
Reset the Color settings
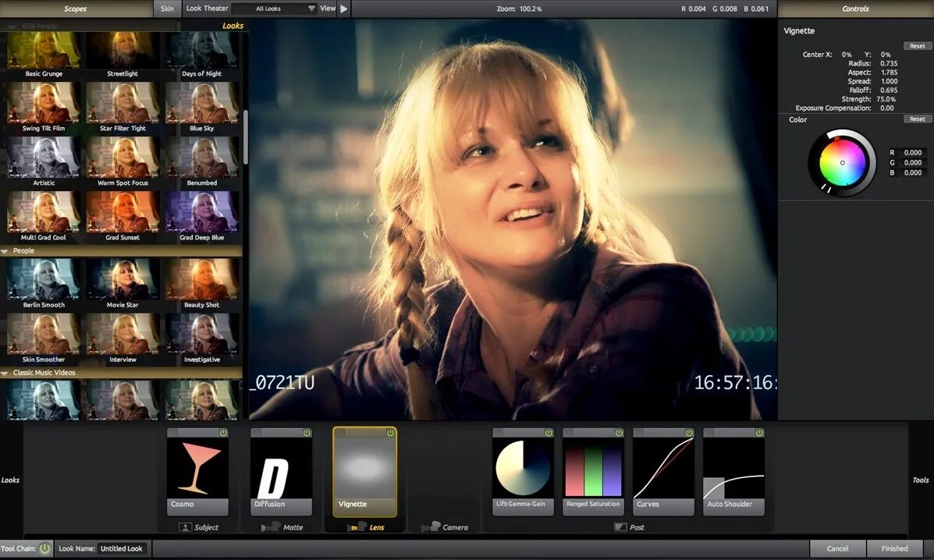(918, 119)
